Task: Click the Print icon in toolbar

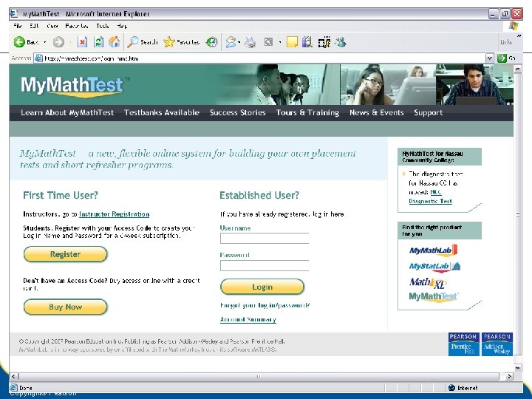Action: 250,42
